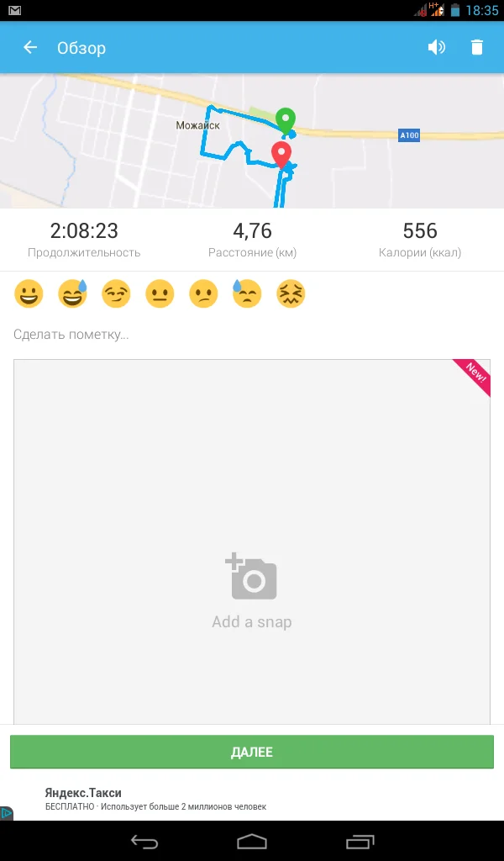
Task: Select the grinning happy emoji
Action: [x=29, y=293]
